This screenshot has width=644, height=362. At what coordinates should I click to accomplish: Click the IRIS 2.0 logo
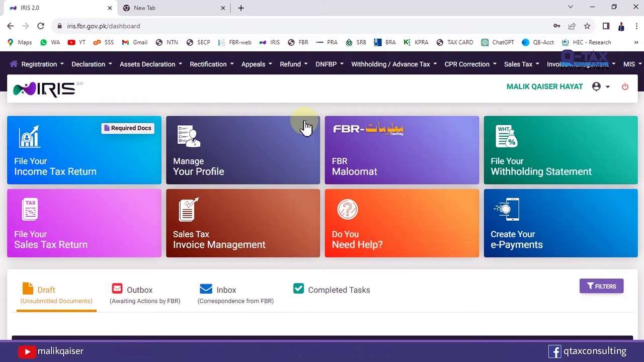pos(47,88)
